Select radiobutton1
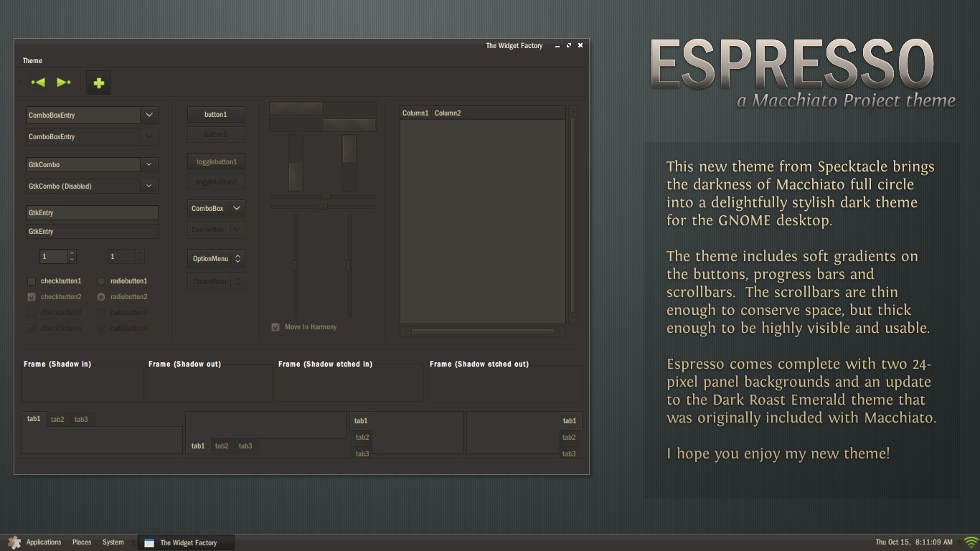The image size is (980, 551). 122,281
